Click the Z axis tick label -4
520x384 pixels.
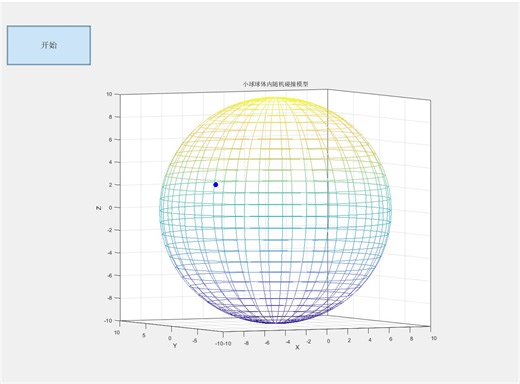point(109,253)
